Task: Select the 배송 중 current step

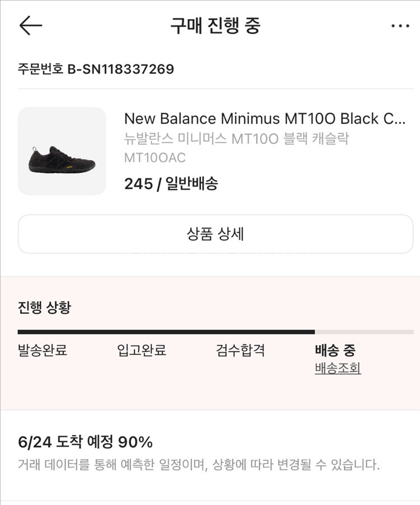Action: (335, 351)
